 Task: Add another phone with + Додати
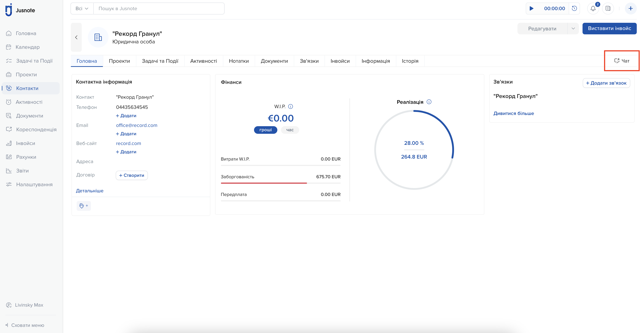(126, 116)
